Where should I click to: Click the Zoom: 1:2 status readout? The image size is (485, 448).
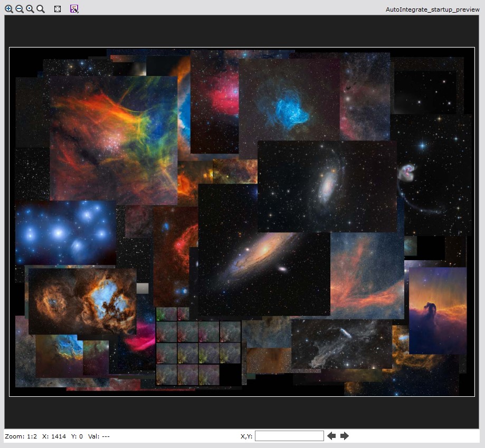click(x=21, y=436)
